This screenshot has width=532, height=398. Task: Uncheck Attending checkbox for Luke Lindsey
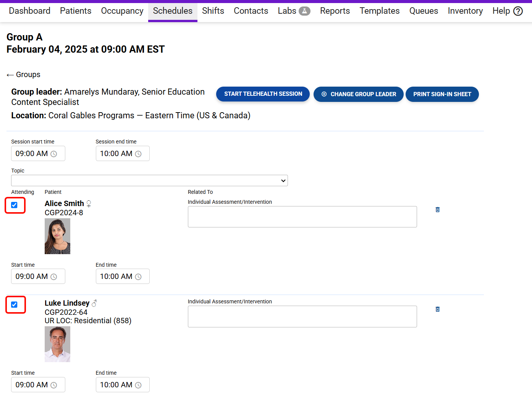point(15,305)
